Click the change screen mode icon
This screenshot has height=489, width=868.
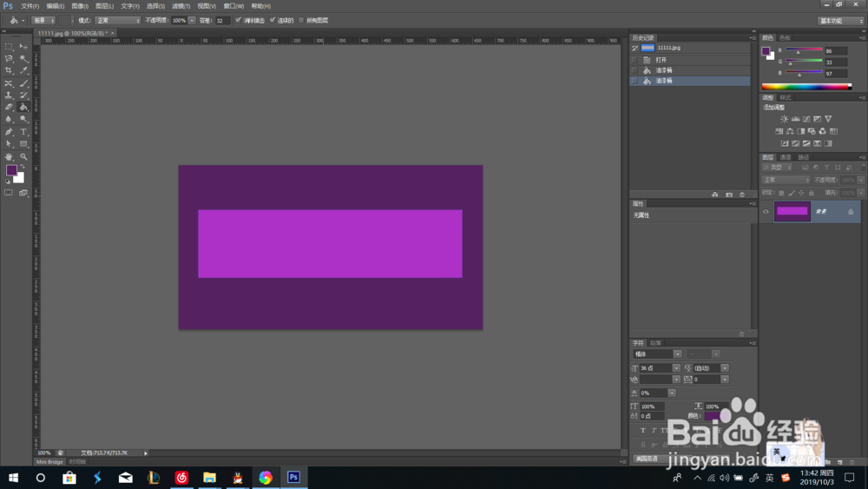(x=23, y=193)
